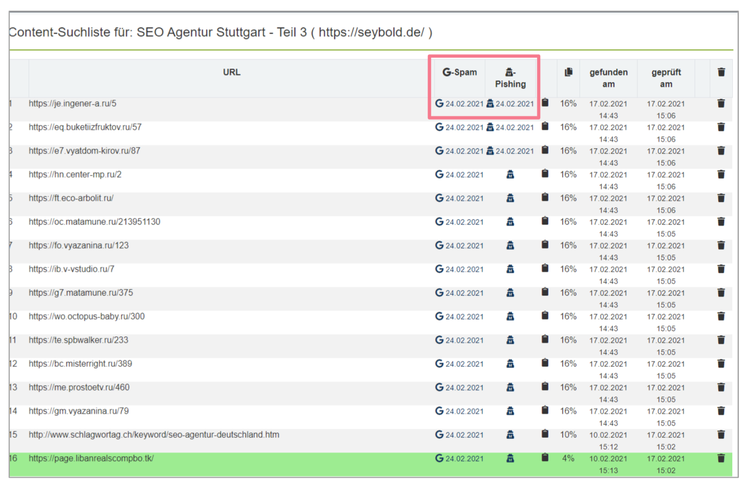The height and width of the screenshot is (486, 750).
Task: Click the phishing check icon for ft.eco-arbolit.ru
Action: pyautogui.click(x=510, y=198)
